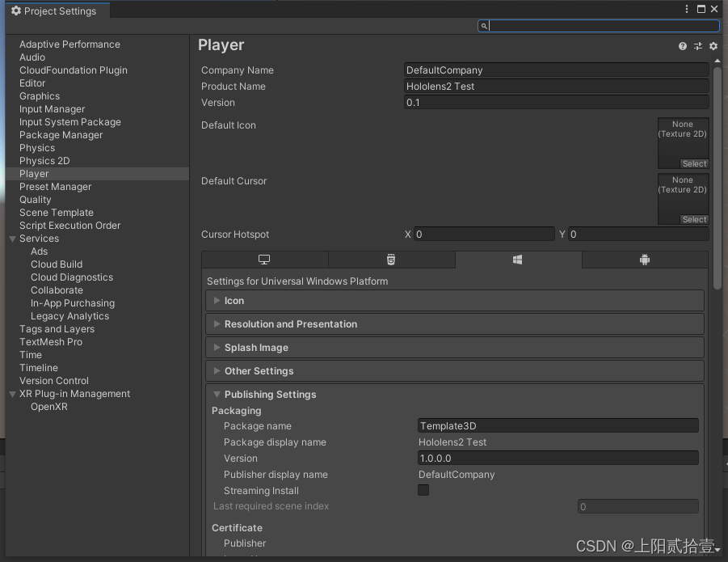Open the Player settings gear menu
Viewport: 728px width, 562px height.
click(x=713, y=46)
